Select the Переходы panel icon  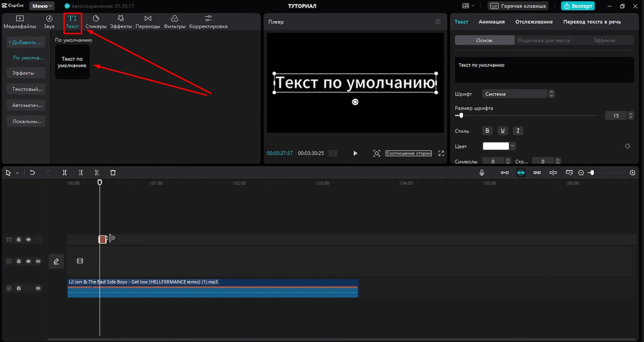coord(148,22)
